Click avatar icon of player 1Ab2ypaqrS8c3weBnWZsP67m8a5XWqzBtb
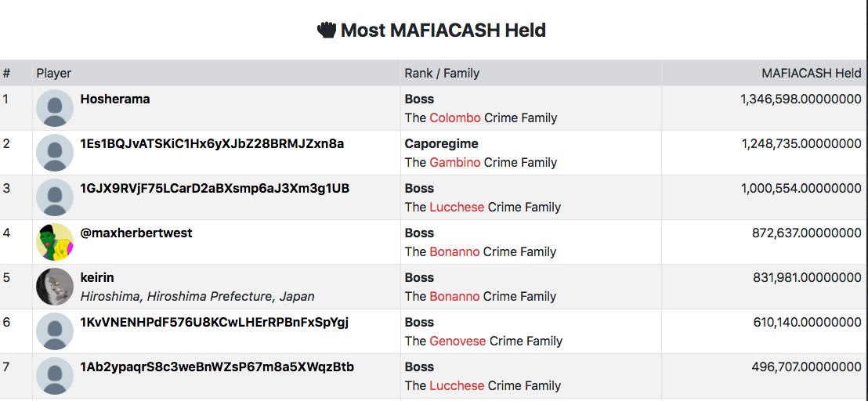 (x=55, y=376)
